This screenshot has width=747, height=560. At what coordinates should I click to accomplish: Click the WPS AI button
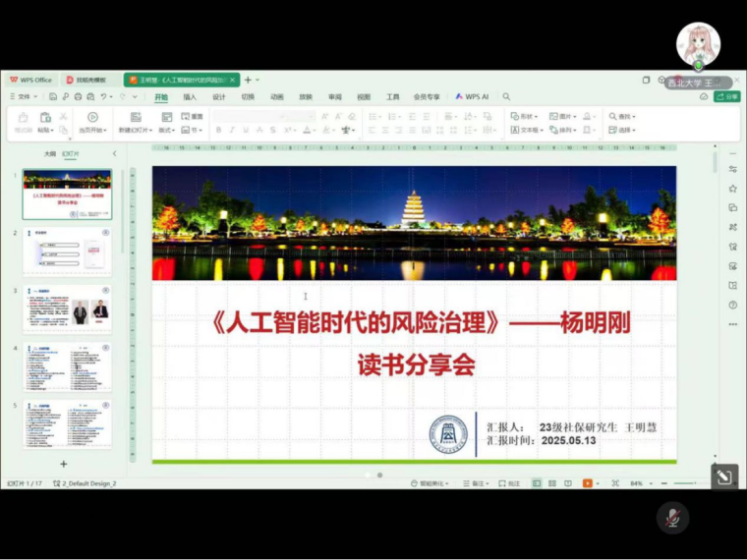472,97
